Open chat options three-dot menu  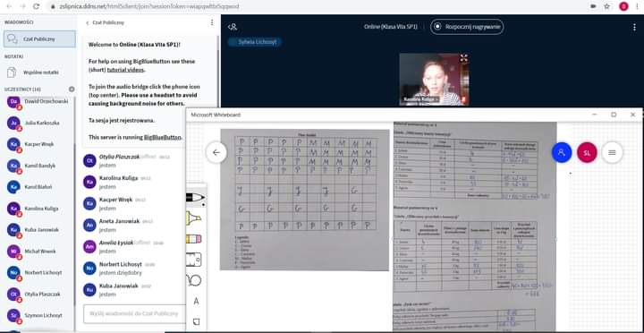point(212,22)
